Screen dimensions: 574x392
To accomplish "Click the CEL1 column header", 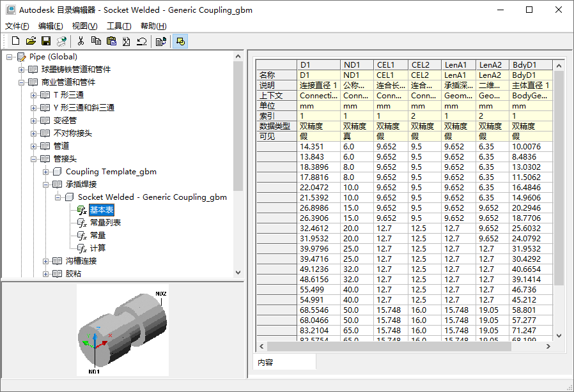I will tap(391, 64).
